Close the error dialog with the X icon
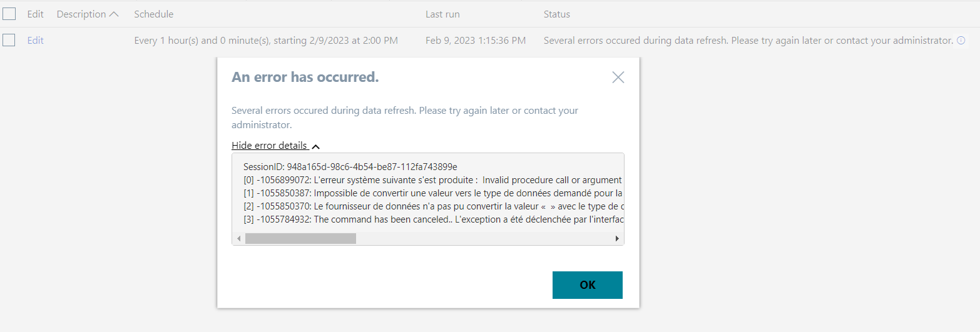The height and width of the screenshot is (332, 980). [x=618, y=78]
